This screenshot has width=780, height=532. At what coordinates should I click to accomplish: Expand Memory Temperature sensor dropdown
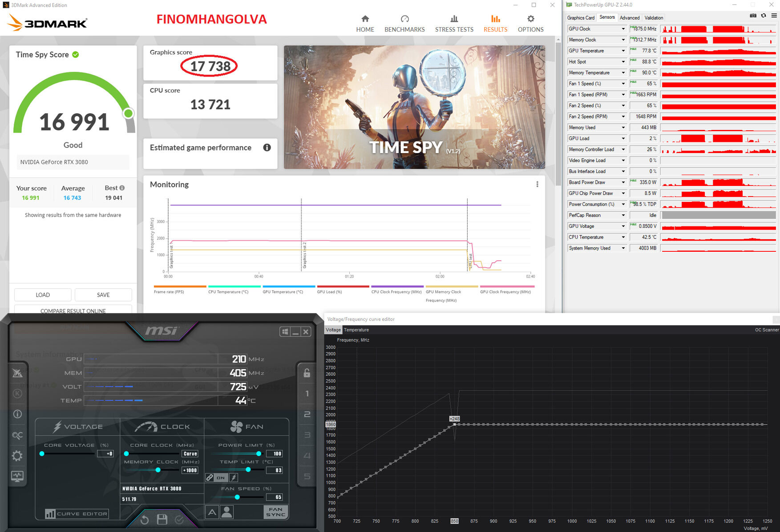tap(623, 73)
